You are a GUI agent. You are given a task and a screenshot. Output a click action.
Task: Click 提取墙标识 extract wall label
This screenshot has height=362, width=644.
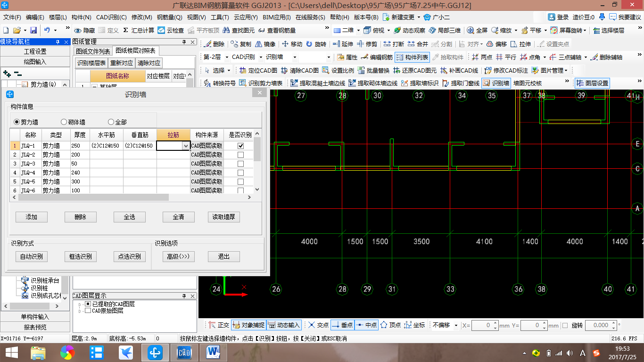click(x=420, y=83)
